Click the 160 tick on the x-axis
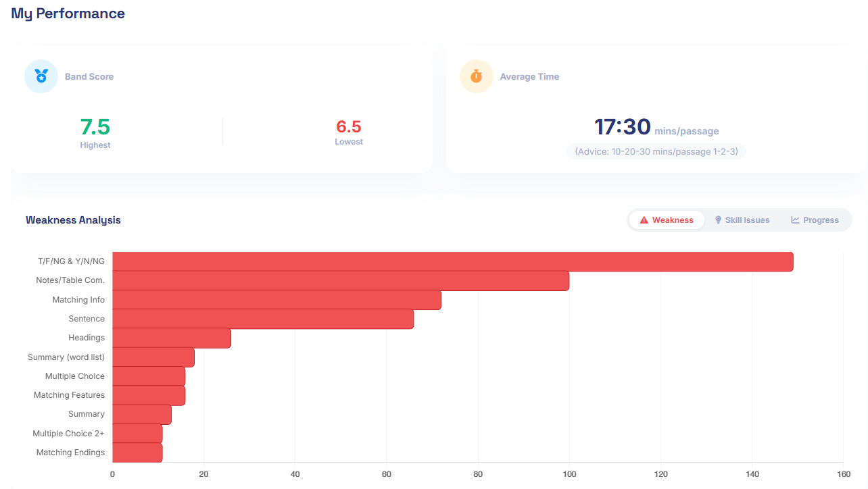 (843, 474)
